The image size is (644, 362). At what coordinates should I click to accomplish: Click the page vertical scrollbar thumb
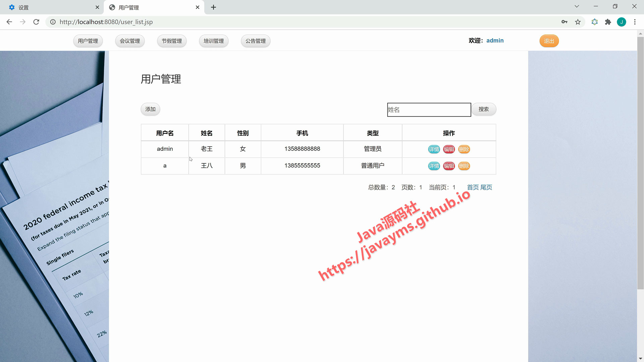coord(640,163)
